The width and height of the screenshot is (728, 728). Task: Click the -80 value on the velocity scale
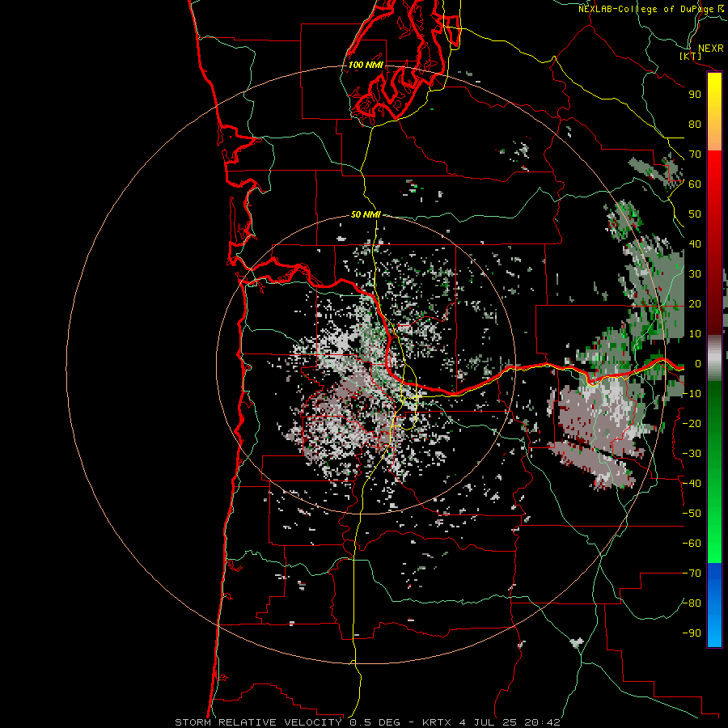pos(692,603)
